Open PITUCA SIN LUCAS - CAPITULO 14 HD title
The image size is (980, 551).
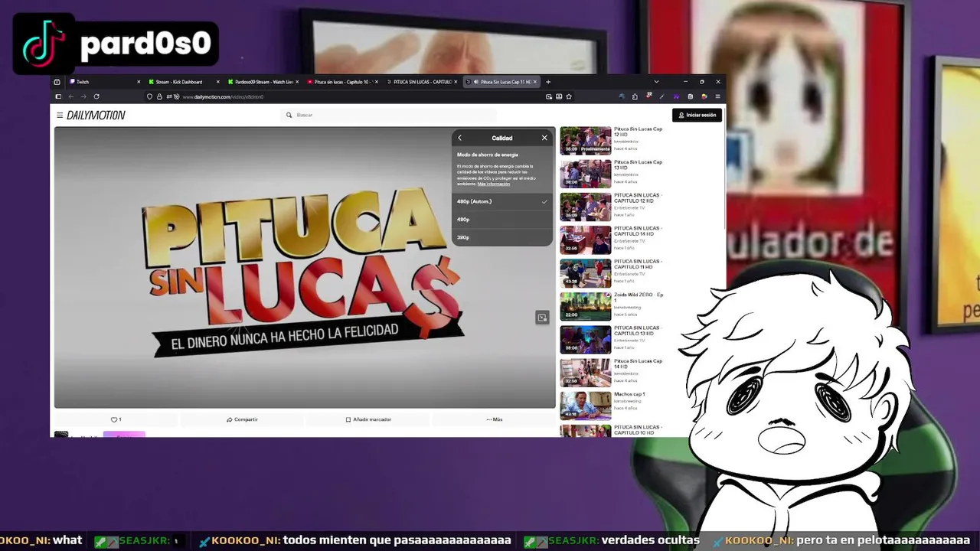pyautogui.click(x=638, y=231)
